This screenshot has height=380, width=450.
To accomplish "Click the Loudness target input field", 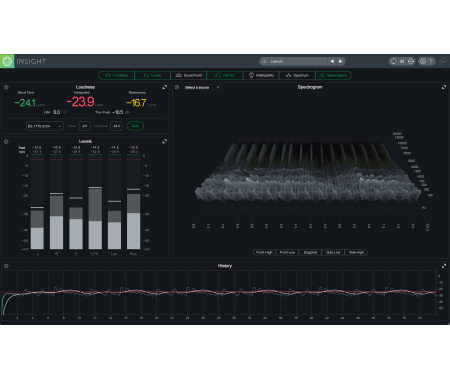I will [116, 126].
